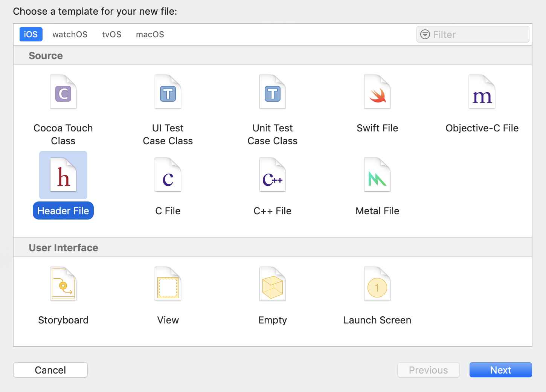Click the Header File icon
Image resolution: width=546 pixels, height=392 pixels.
(63, 175)
